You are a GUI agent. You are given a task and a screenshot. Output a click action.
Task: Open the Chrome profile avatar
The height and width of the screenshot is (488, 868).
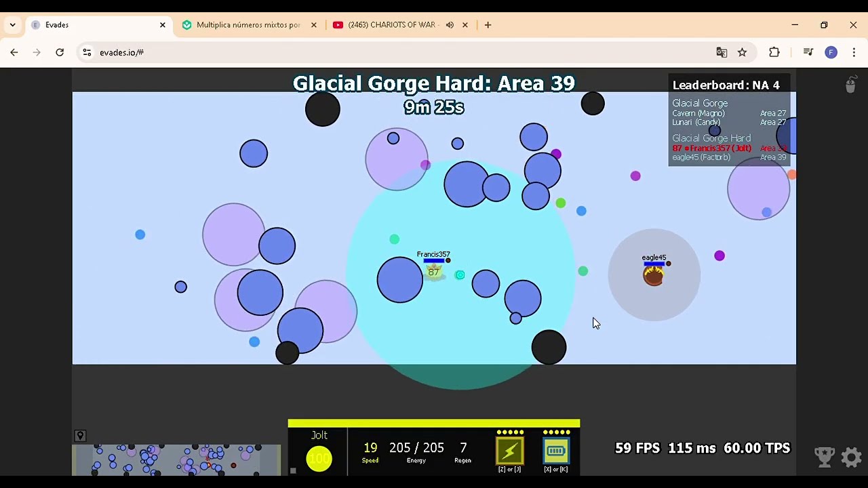tap(831, 52)
